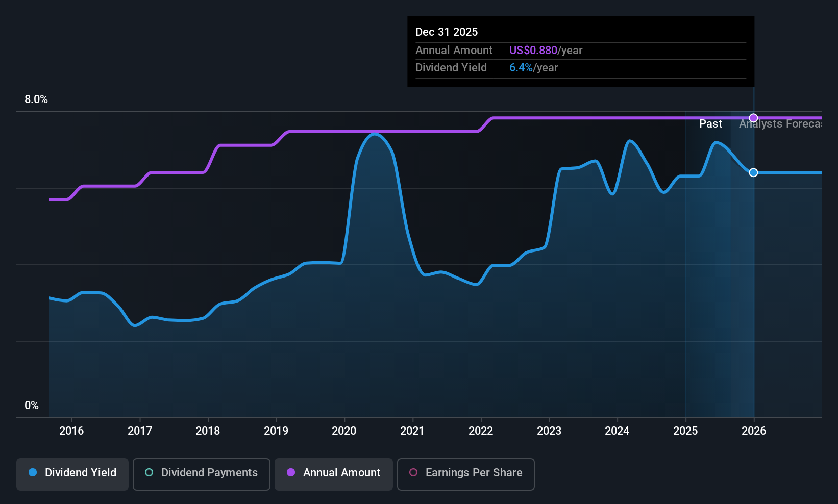Toggle the Annual Amount legend button
The height and width of the screenshot is (504, 838).
pyautogui.click(x=334, y=474)
